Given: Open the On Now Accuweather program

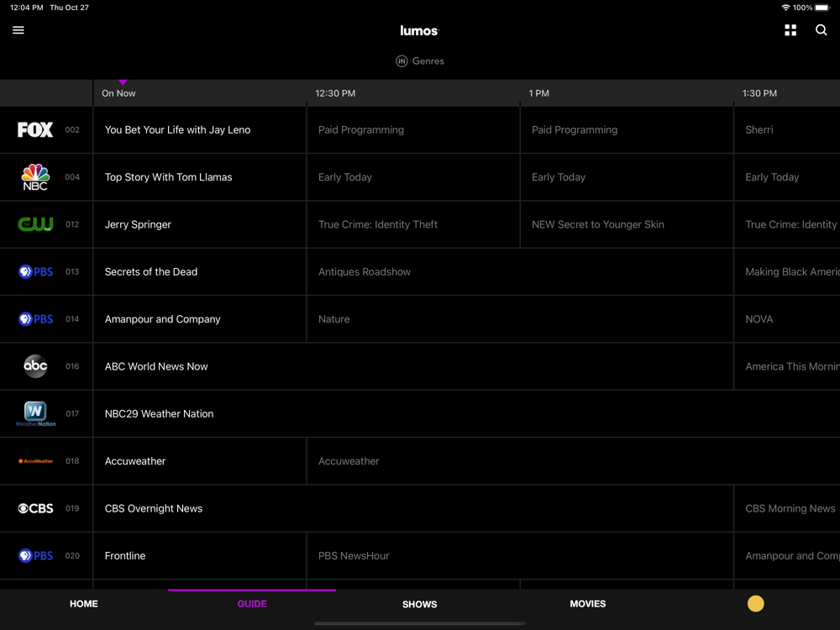Looking at the screenshot, I should pyautogui.click(x=200, y=460).
